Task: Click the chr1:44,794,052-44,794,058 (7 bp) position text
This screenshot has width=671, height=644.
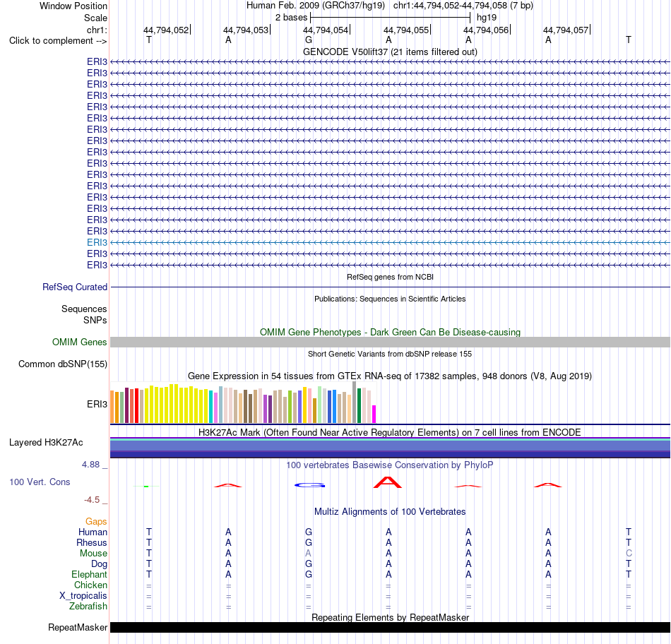Action: coord(463,6)
